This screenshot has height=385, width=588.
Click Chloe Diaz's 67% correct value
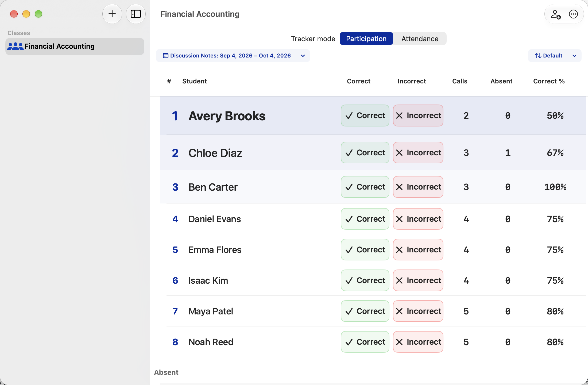point(555,153)
